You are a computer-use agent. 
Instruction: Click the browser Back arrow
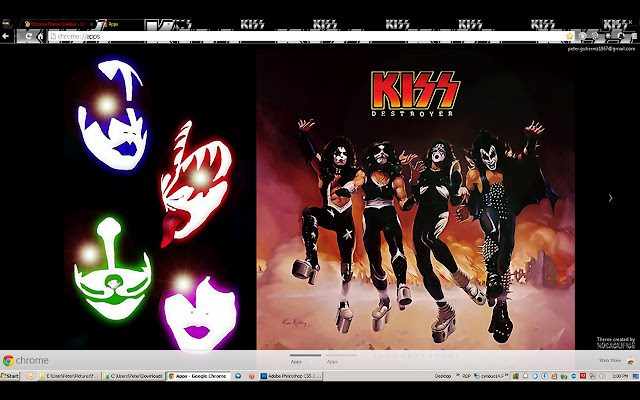pos(5,36)
